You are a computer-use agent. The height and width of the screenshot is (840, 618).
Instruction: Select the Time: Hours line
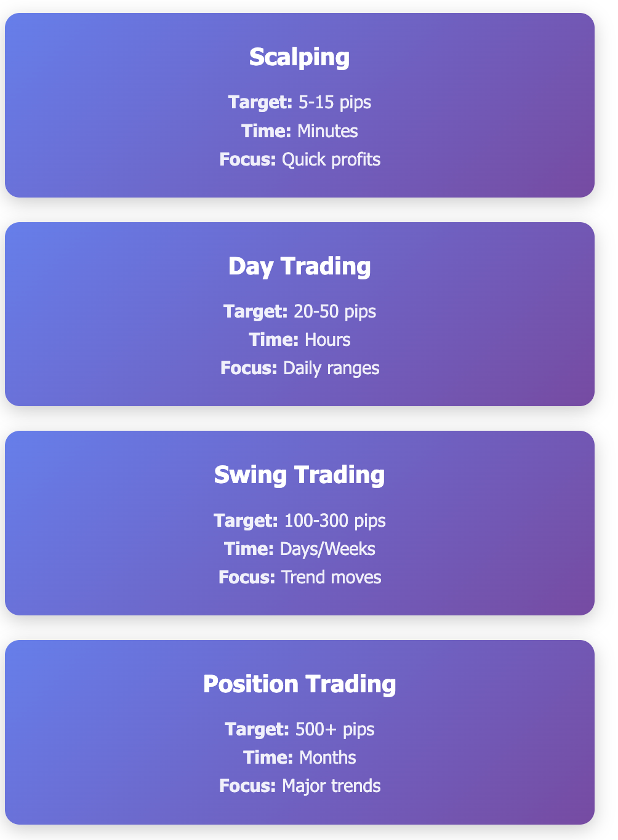point(300,340)
